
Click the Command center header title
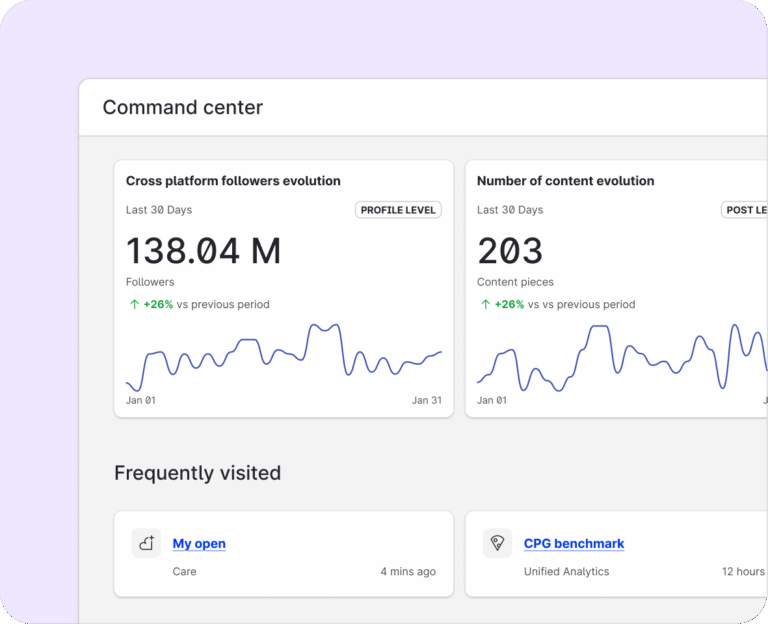[x=183, y=107]
